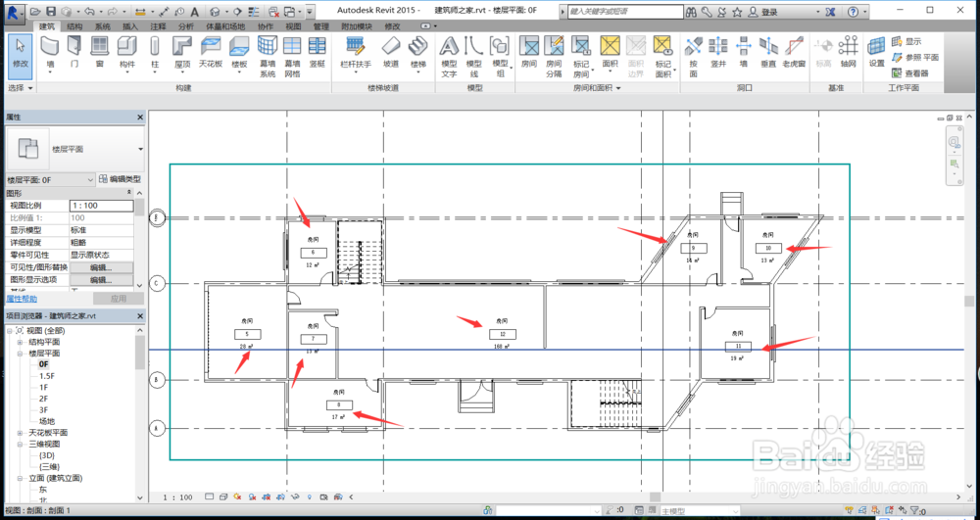Viewport: 980px width, 520px height.
Task: Select the Window (窗) tool
Action: (x=99, y=53)
